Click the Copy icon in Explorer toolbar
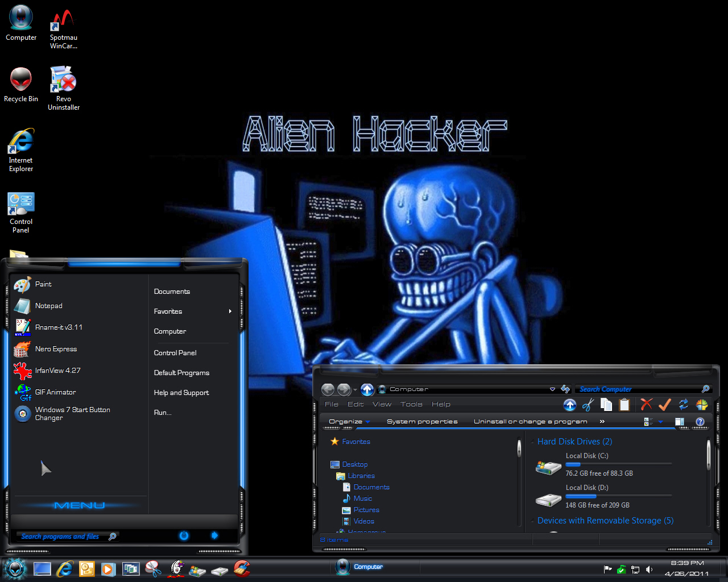The width and height of the screenshot is (728, 582). click(x=606, y=405)
